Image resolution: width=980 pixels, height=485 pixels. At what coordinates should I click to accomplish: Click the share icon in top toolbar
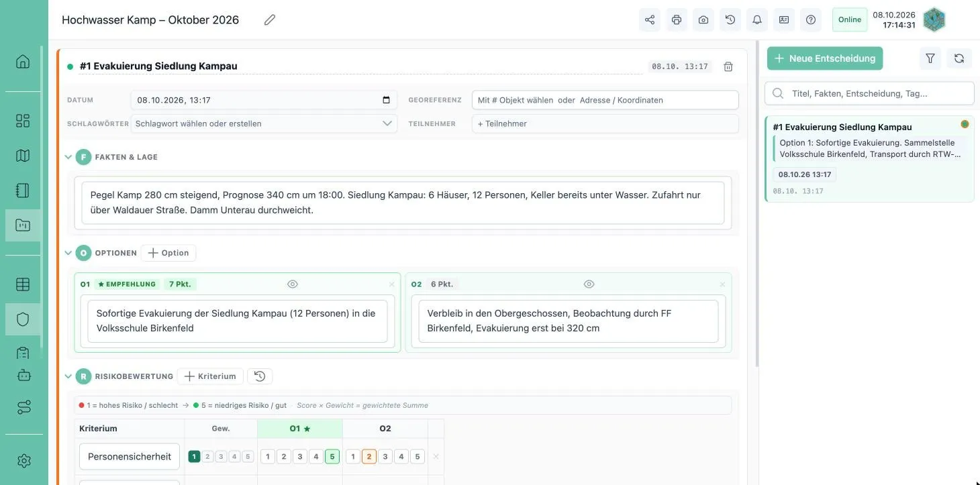pos(650,20)
